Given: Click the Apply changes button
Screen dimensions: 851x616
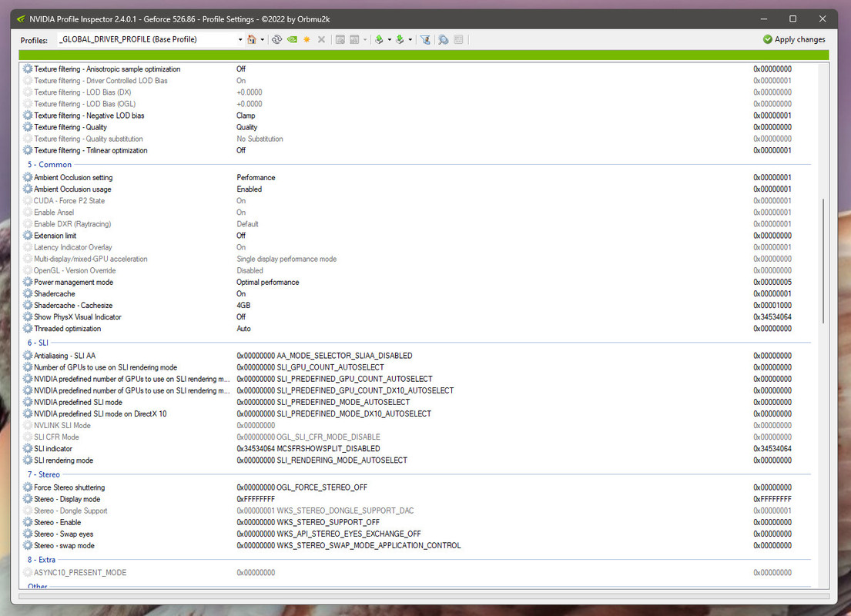Looking at the screenshot, I should click(794, 39).
